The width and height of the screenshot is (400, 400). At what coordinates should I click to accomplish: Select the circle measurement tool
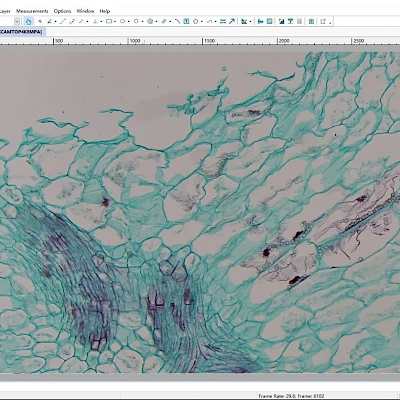pos(136,21)
